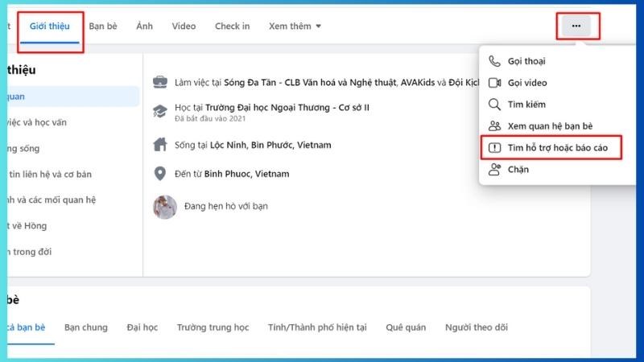This screenshot has width=644, height=362.
Task: Select the life events sidebar item
Action: coord(30,252)
